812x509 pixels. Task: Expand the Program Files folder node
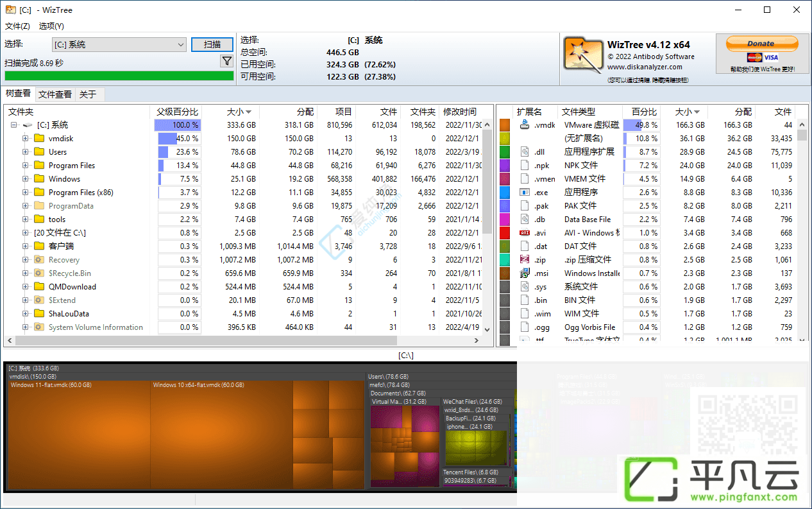pos(25,166)
